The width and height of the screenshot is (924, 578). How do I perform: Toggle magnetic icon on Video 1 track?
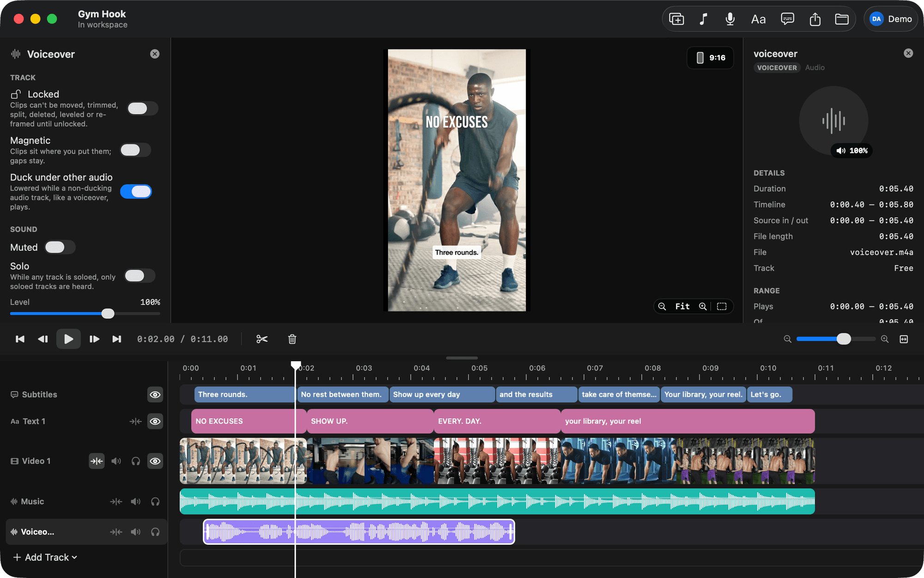coord(97,461)
